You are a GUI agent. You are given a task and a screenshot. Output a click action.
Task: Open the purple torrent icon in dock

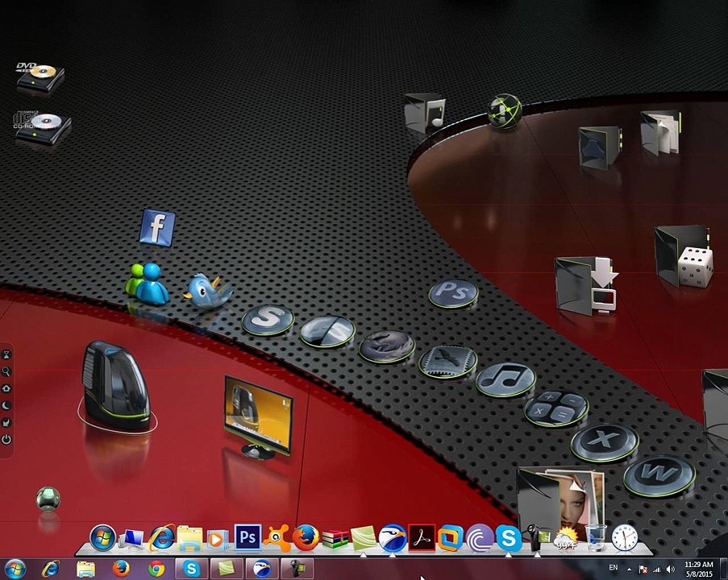click(x=480, y=538)
